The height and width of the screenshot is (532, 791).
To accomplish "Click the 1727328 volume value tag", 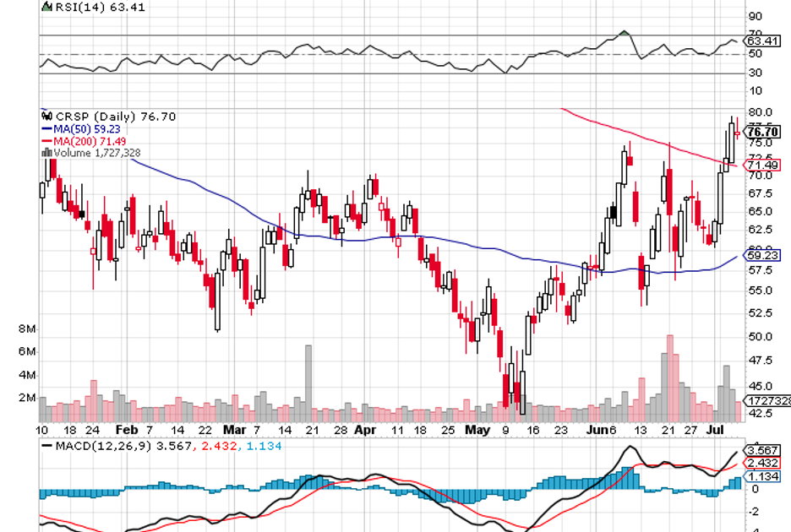I will pyautogui.click(x=766, y=400).
